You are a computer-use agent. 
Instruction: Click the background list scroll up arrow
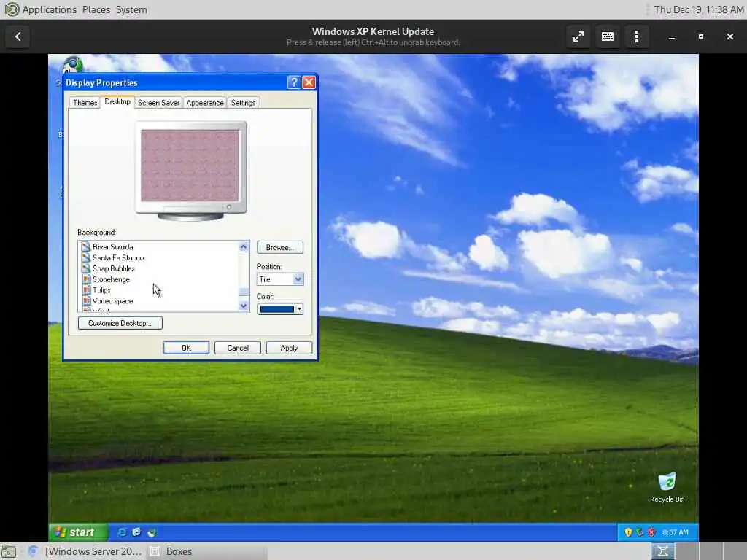click(x=244, y=246)
